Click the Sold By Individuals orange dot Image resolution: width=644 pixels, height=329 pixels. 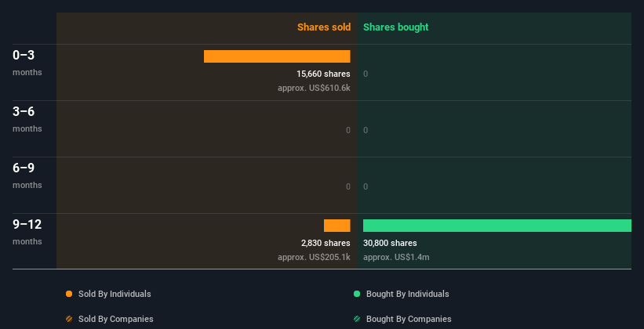click(69, 294)
